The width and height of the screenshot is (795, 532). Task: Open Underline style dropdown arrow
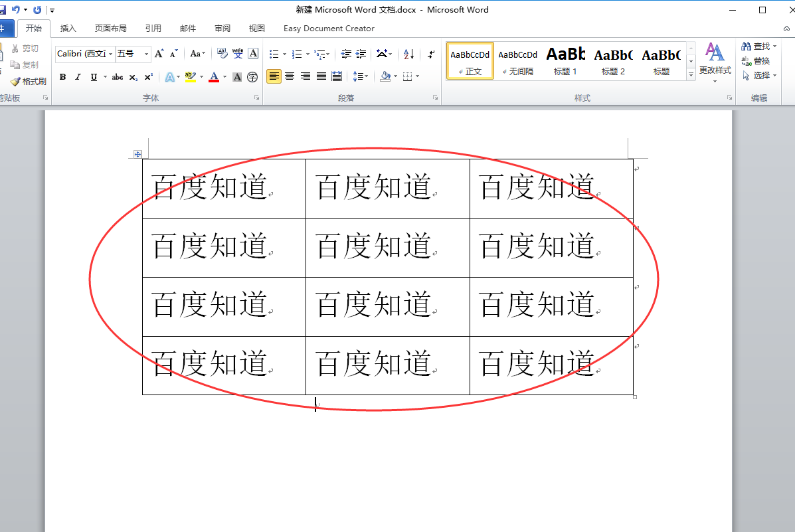click(x=105, y=77)
